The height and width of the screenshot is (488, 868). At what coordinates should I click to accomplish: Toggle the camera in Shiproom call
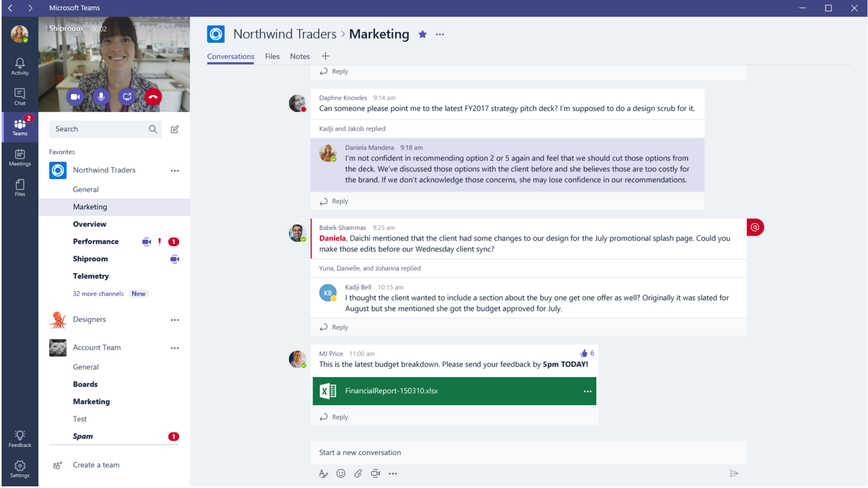point(75,97)
